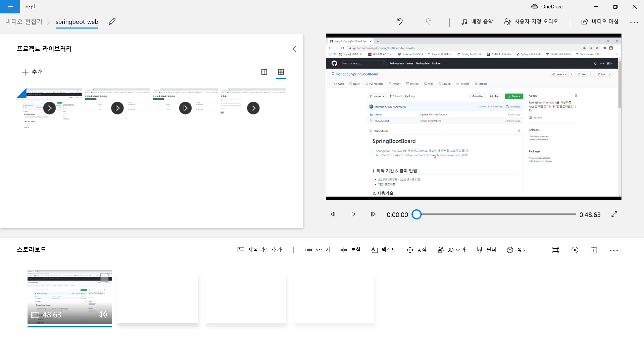Click second empty storyboard slot

coord(246,298)
